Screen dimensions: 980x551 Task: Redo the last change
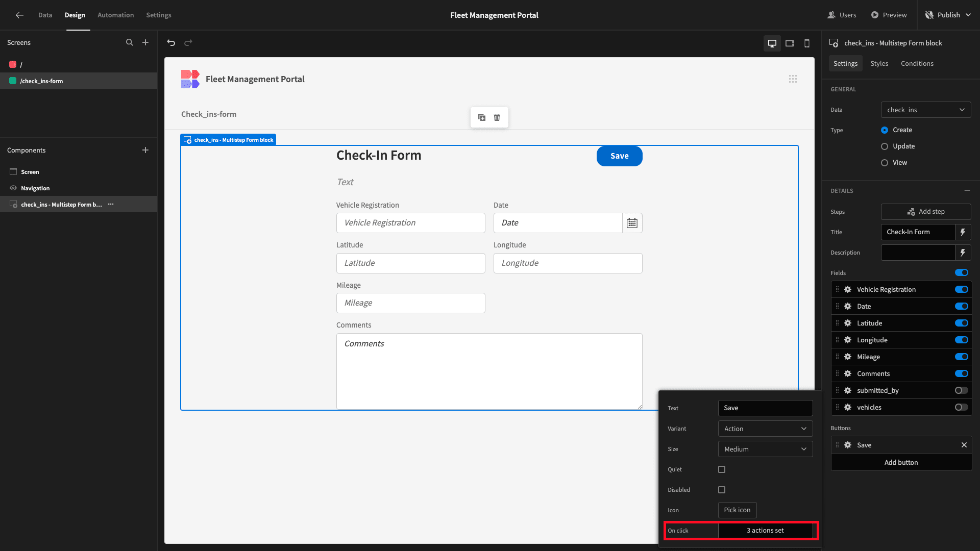point(188,43)
